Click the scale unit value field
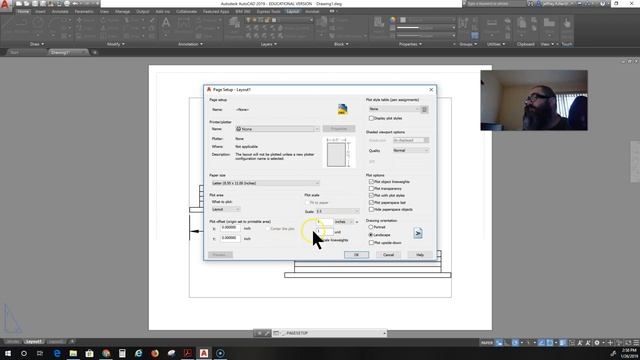This screenshot has width=640, height=360. [324, 232]
